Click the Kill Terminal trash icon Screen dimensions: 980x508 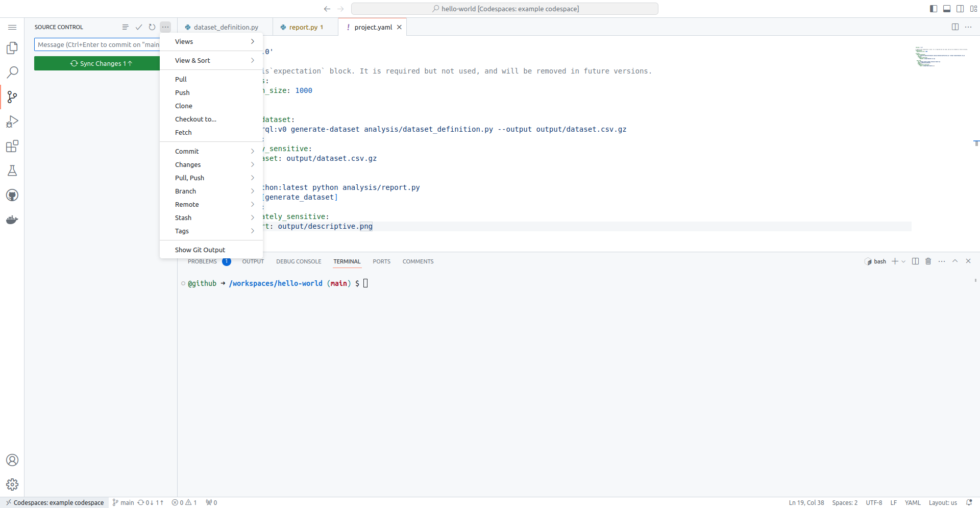click(x=928, y=261)
